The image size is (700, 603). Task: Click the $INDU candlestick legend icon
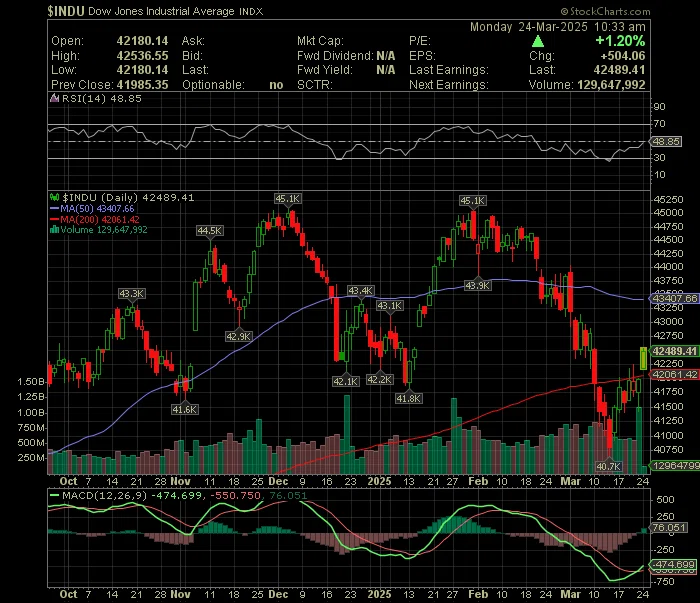coord(54,197)
